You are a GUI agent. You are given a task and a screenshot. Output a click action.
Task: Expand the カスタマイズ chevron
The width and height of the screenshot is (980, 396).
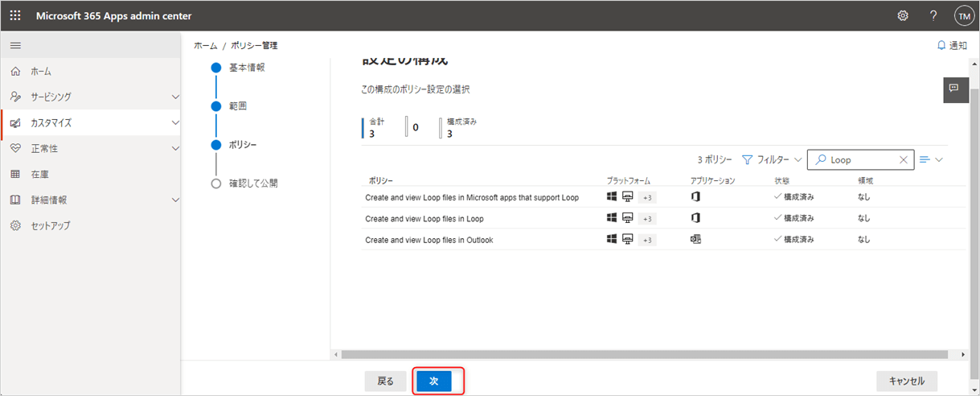[x=175, y=123]
